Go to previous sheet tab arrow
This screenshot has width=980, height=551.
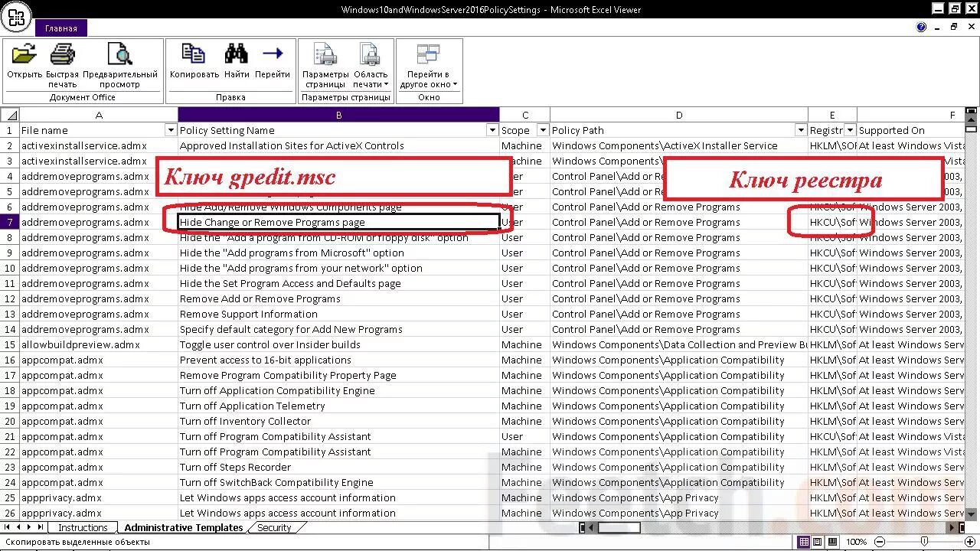(18, 527)
